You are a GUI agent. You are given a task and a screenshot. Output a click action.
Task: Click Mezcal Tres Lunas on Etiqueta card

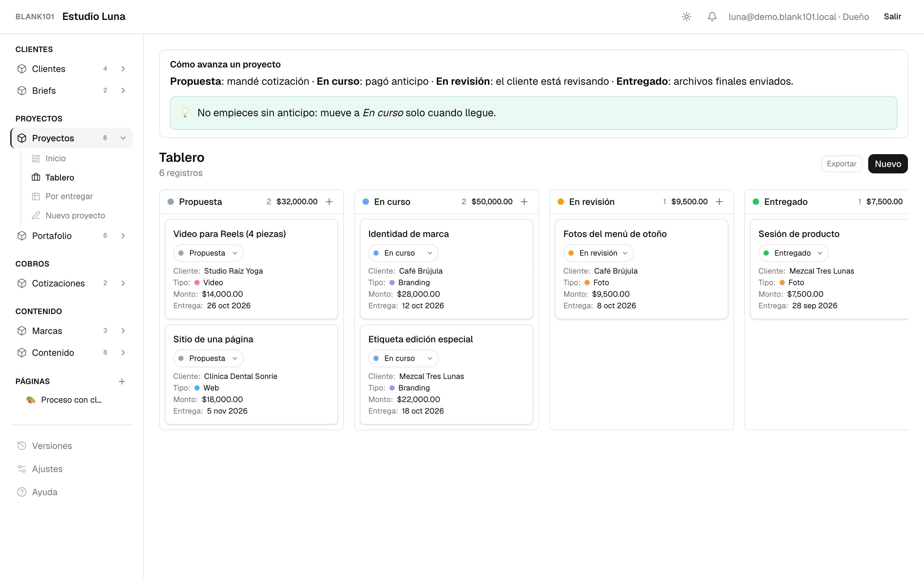pyautogui.click(x=432, y=376)
